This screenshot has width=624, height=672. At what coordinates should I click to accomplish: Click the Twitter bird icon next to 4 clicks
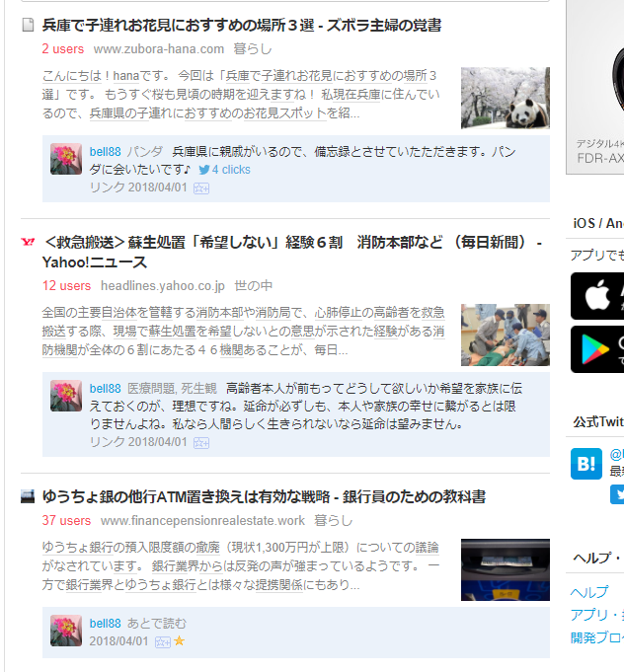click(x=204, y=170)
